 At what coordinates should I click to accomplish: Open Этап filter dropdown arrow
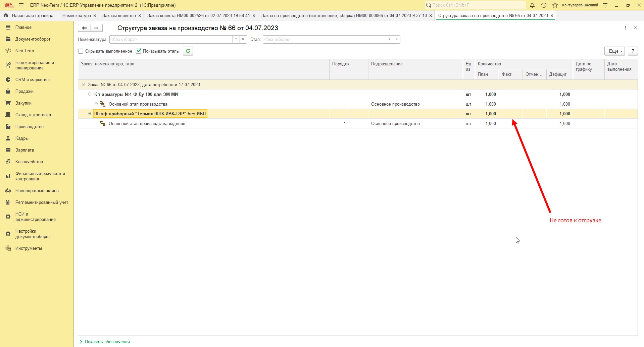coord(389,39)
